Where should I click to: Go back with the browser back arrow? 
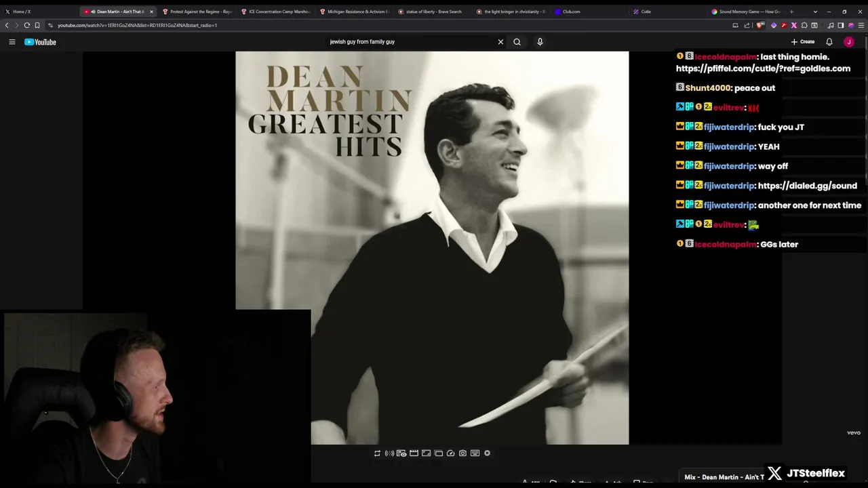coord(7,25)
